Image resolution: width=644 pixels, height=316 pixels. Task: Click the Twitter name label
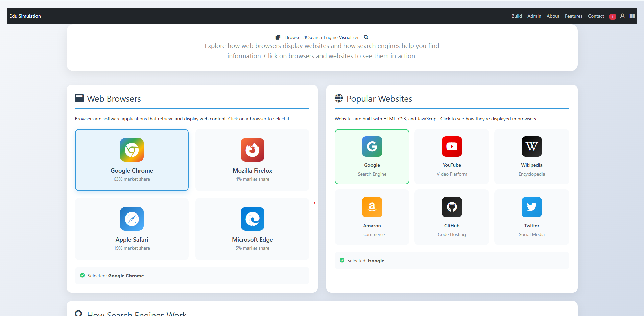click(532, 226)
